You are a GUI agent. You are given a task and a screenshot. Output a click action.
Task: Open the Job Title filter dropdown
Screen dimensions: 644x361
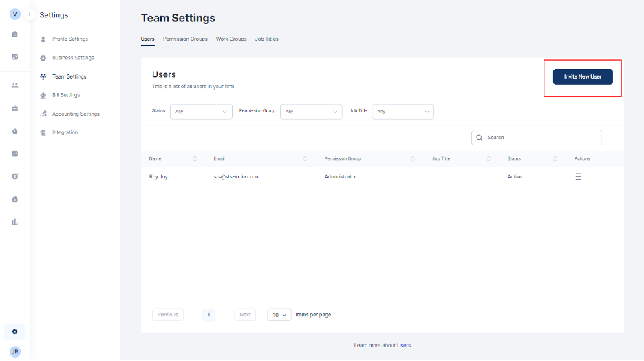point(402,112)
